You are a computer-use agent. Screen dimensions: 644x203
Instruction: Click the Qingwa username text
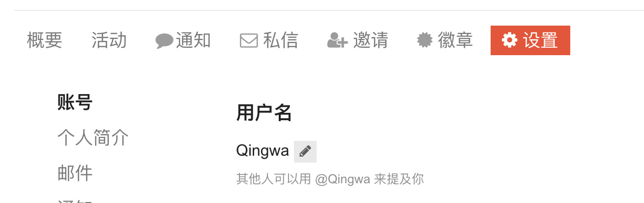coord(263,151)
